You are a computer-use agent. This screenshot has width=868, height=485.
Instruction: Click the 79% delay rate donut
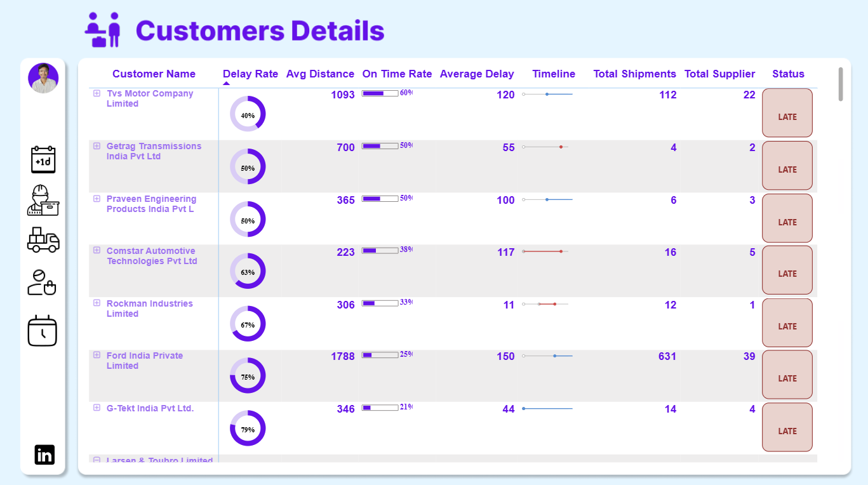248,429
